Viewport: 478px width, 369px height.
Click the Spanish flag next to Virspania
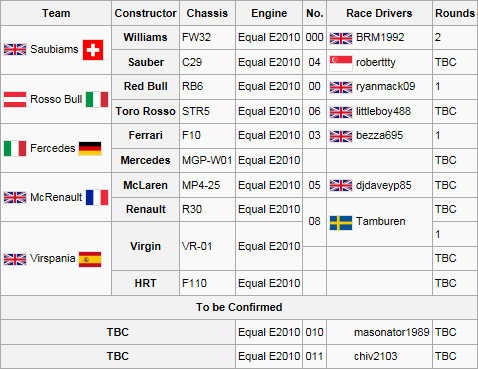click(90, 259)
